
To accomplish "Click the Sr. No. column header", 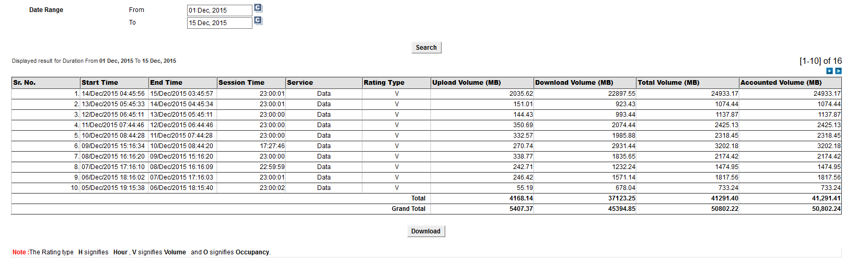I will pos(25,83).
